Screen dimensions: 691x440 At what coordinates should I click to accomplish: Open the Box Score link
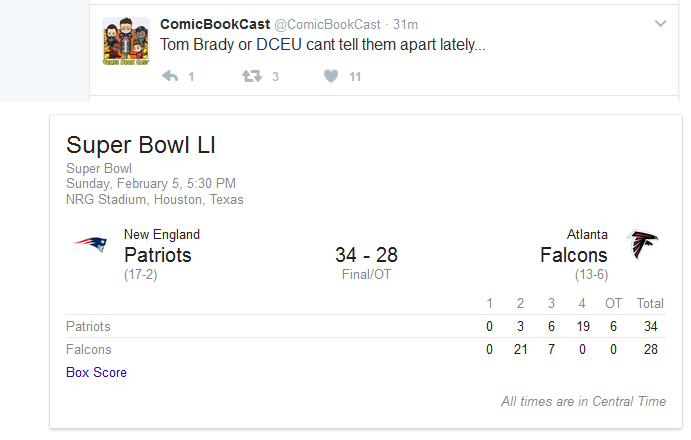tap(96, 373)
